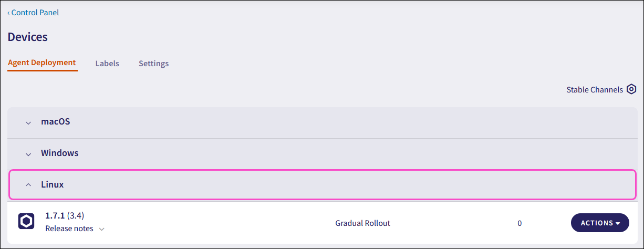
Task: Select the 1.7.1 version number
Action: 55,215
